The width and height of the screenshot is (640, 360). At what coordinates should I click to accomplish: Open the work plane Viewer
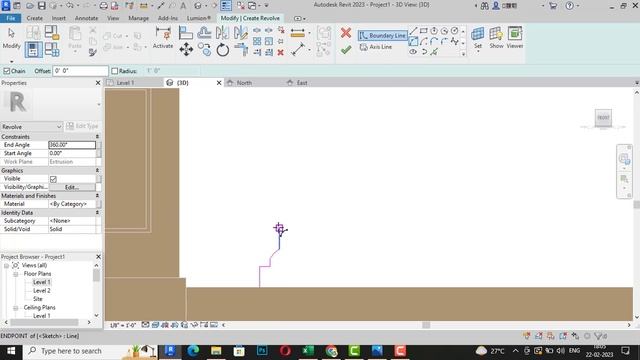[x=515, y=38]
